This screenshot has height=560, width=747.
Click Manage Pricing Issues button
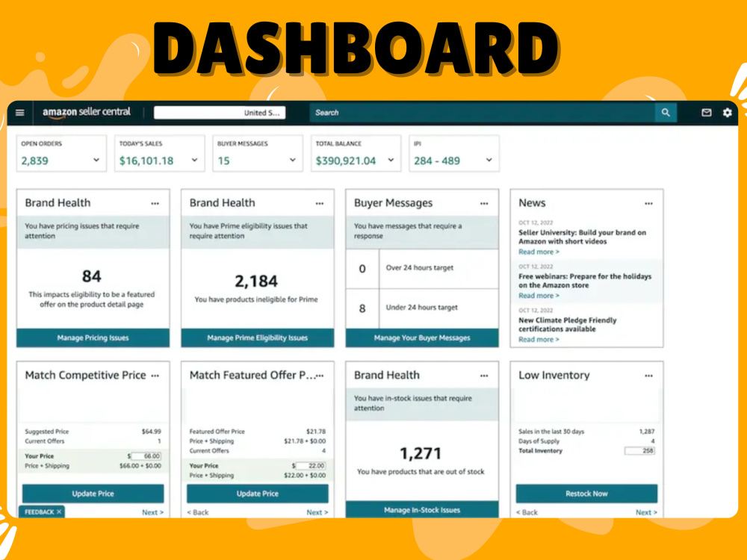[93, 337]
